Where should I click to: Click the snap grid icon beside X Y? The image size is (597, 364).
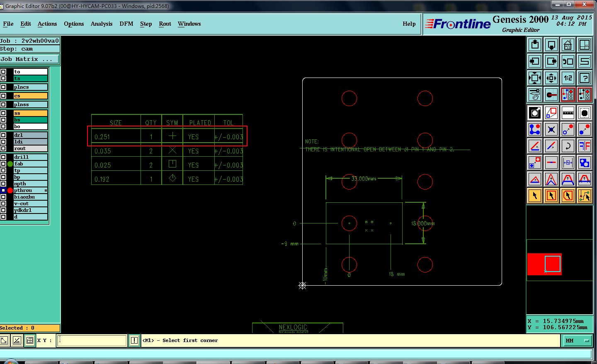(x=30, y=340)
